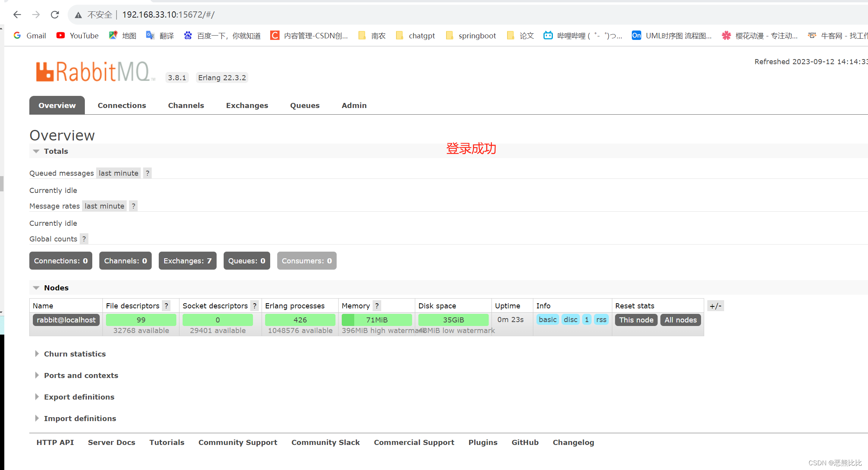Image resolution: width=868 pixels, height=470 pixels.
Task: Open the Plugins footer link
Action: click(x=483, y=442)
